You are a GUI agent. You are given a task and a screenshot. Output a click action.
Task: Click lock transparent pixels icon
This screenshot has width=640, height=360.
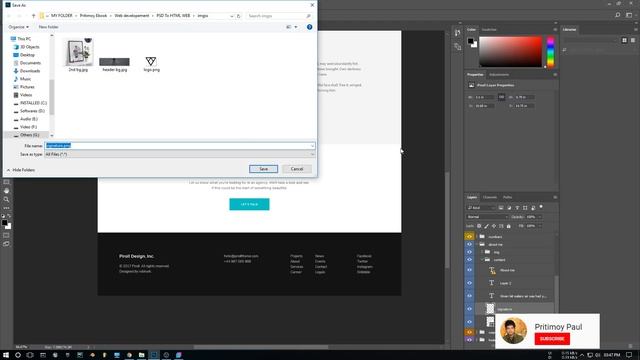coord(479,226)
